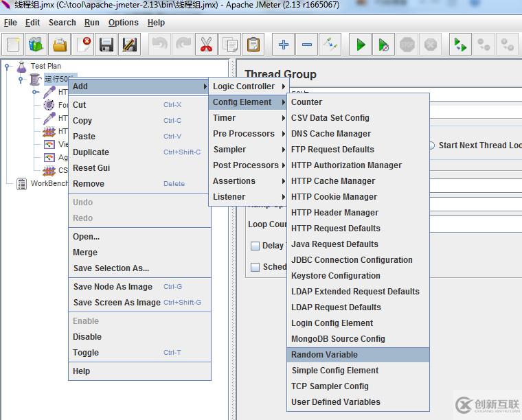Select CSV Data Set Config menu entry
The width and height of the screenshot is (522, 420).
[x=330, y=118]
